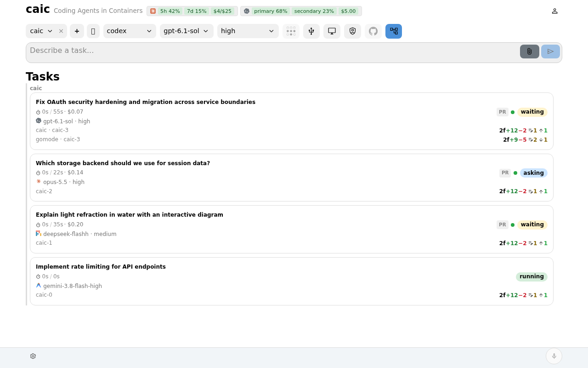Click the caic-0 branch label
588x368 pixels.
(44, 295)
